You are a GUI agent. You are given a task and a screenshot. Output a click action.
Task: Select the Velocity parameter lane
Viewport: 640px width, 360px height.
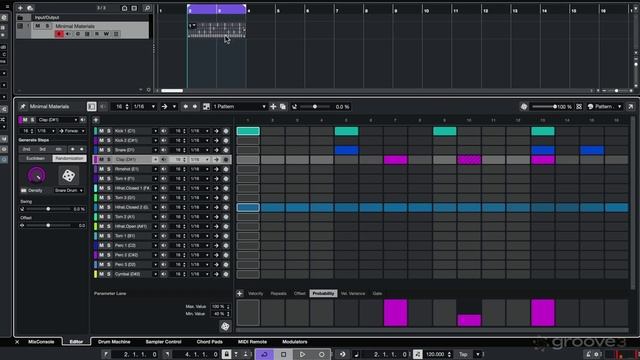[x=256, y=293]
